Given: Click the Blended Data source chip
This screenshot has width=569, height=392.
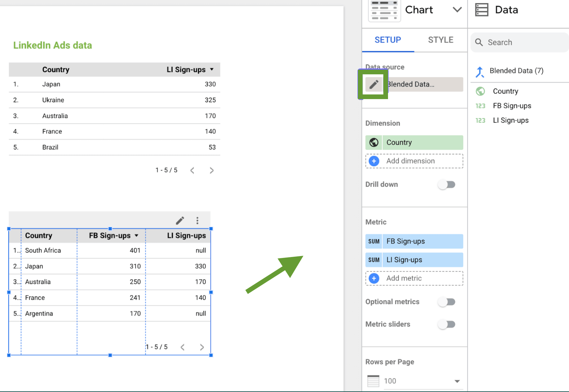Looking at the screenshot, I should click(x=423, y=84).
